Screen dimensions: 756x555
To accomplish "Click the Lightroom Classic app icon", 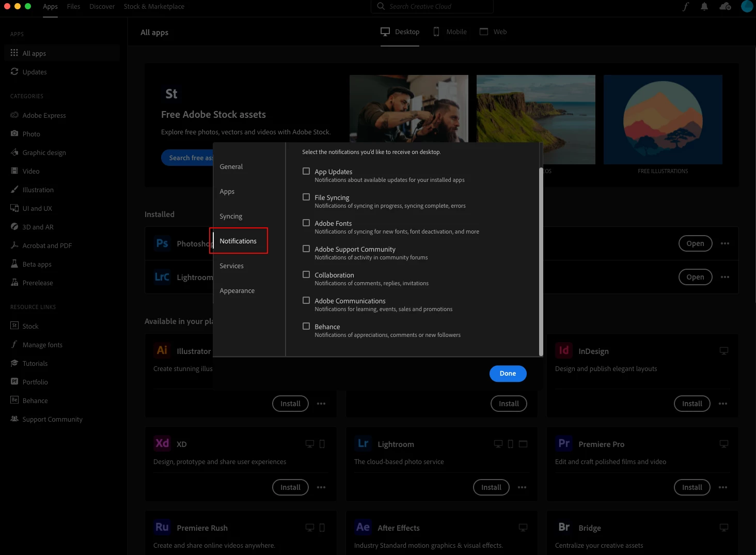I will coord(162,277).
